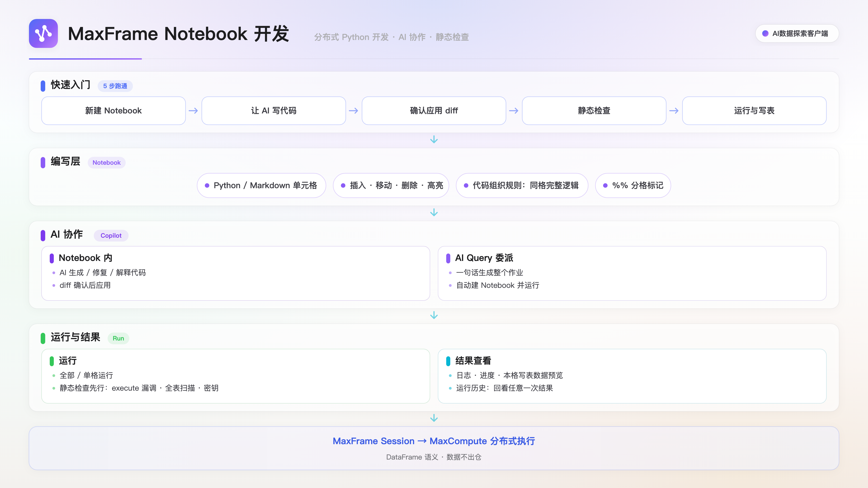The width and height of the screenshot is (868, 488).
Task: Click the MaxFrame purple logo icon
Action: [43, 33]
